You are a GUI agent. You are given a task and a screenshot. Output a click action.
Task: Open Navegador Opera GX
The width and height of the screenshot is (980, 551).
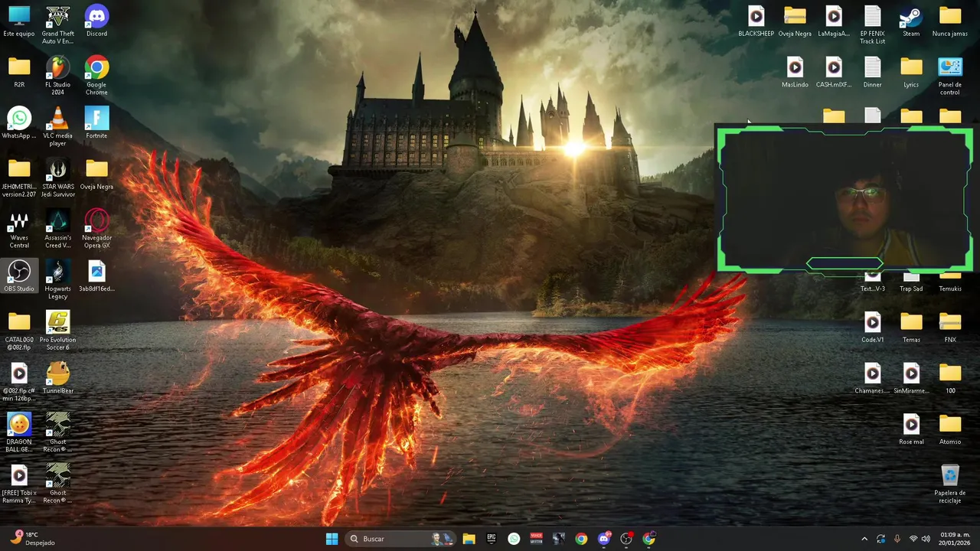96,230
